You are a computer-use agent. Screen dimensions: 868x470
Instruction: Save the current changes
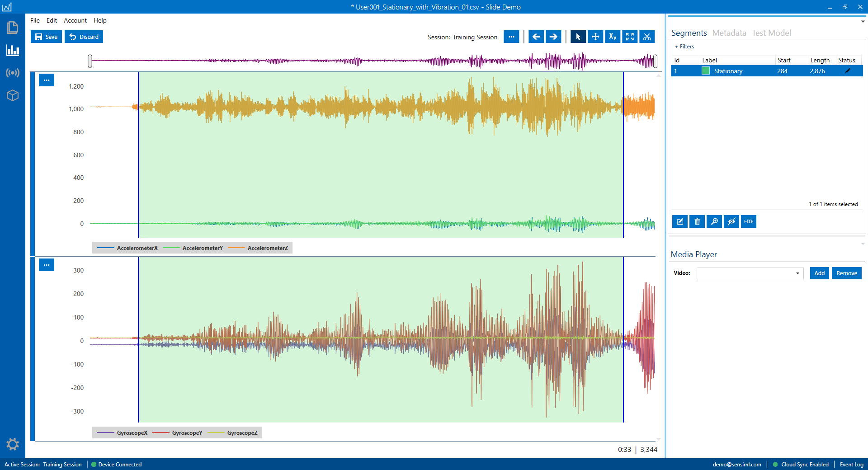click(46, 37)
